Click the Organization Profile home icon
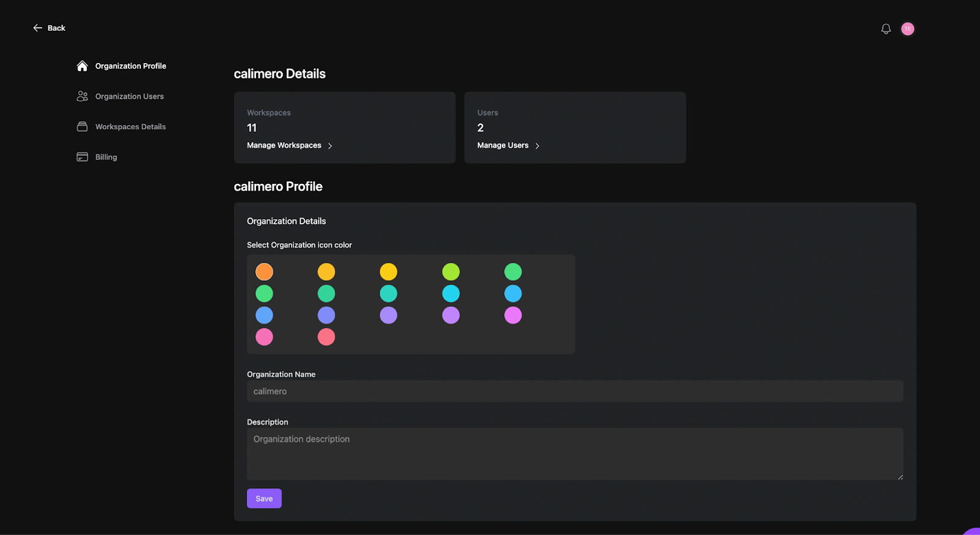 (82, 66)
